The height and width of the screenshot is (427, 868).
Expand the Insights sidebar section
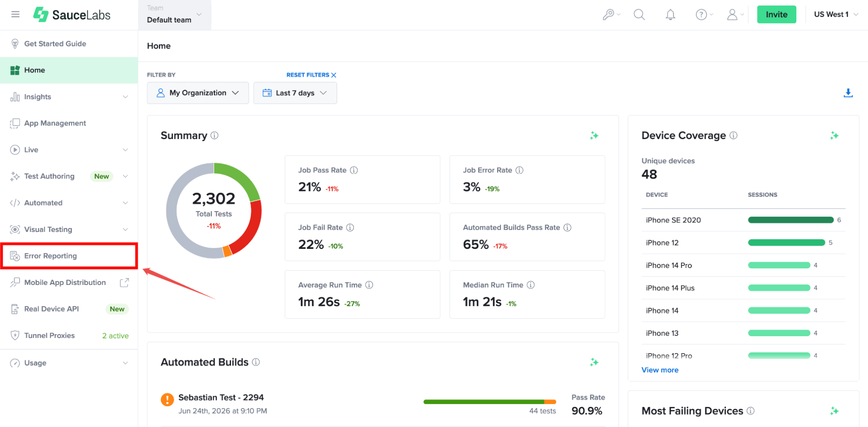pos(69,97)
